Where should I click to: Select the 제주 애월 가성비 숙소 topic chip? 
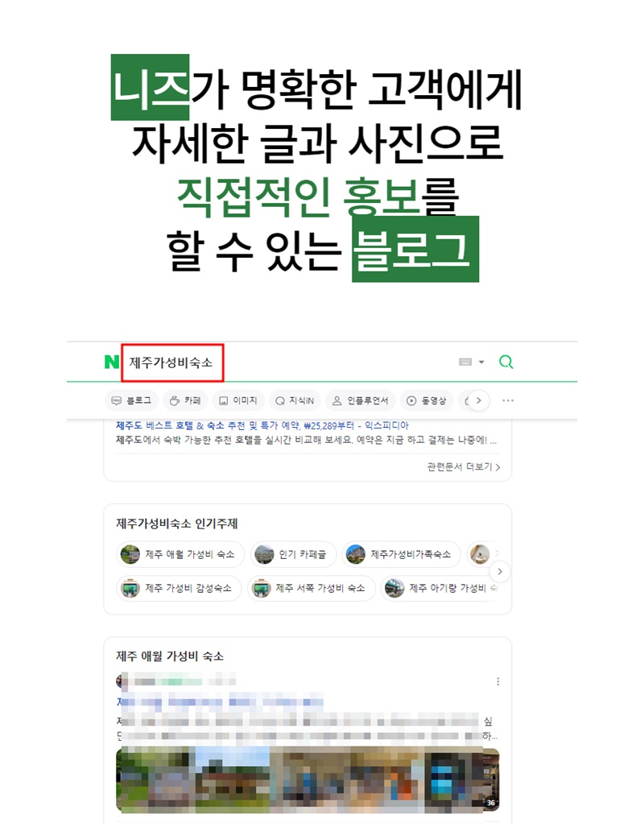(x=180, y=554)
